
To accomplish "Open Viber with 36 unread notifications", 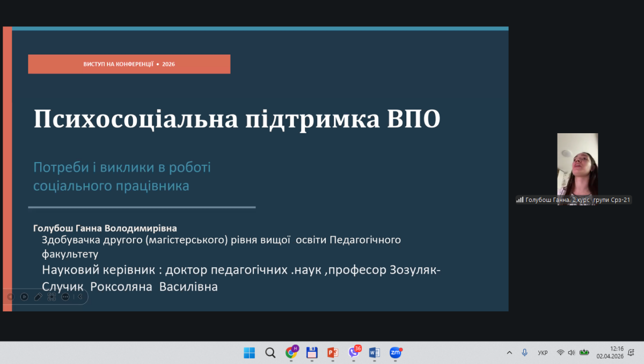I will coord(354,353).
